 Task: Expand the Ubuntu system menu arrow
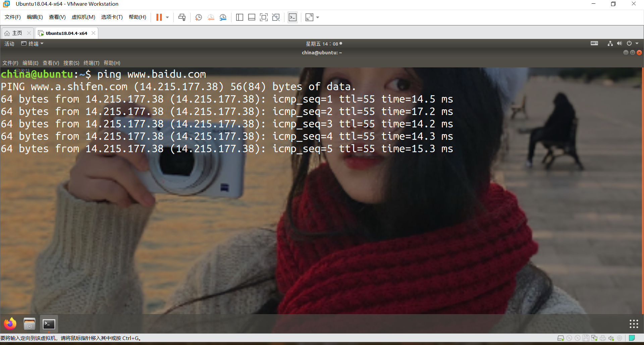coord(637,43)
